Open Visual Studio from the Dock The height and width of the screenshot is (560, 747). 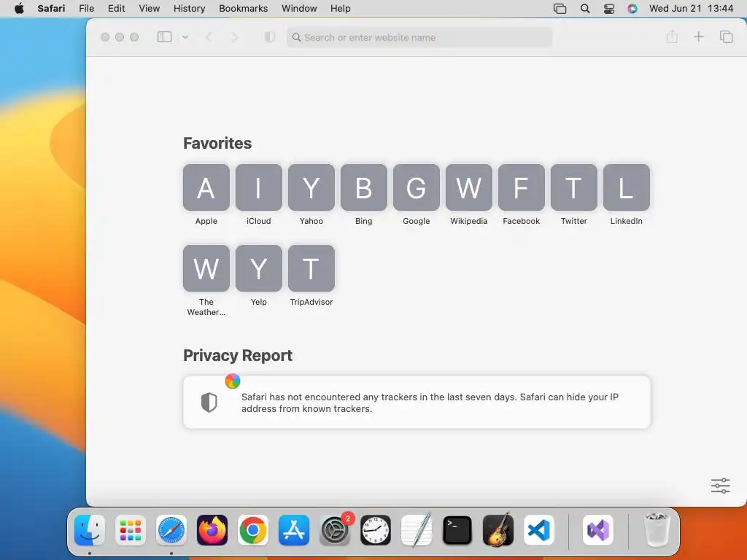(x=598, y=530)
